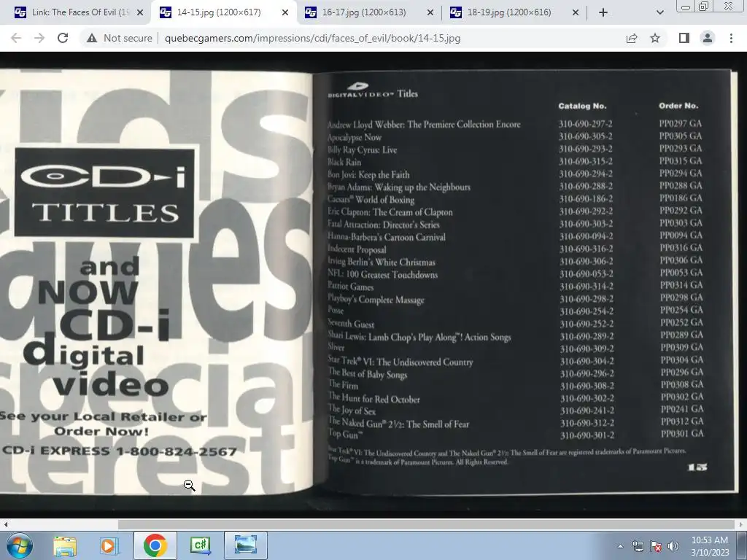Click the horizontal scrollbar thumb
This screenshot has height=560, width=747.
click(426, 524)
